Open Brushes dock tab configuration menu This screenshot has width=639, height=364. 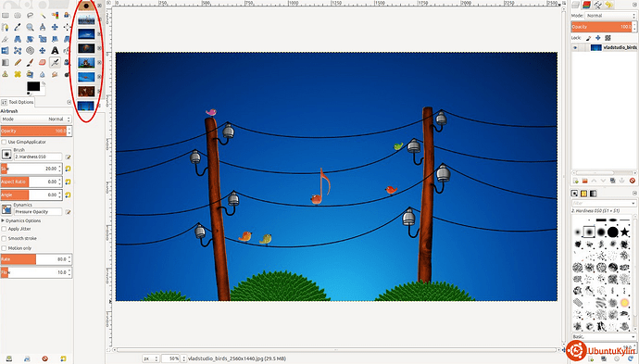pos(634,193)
